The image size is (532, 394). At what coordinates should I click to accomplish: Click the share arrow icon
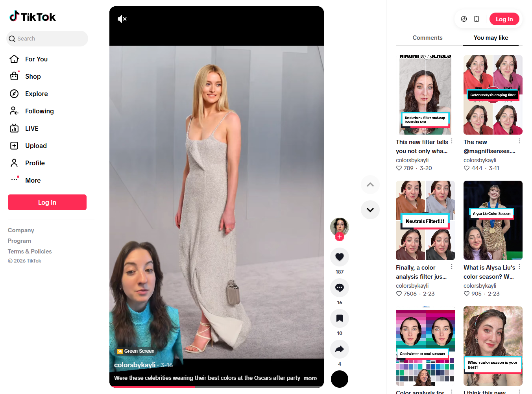click(x=339, y=349)
